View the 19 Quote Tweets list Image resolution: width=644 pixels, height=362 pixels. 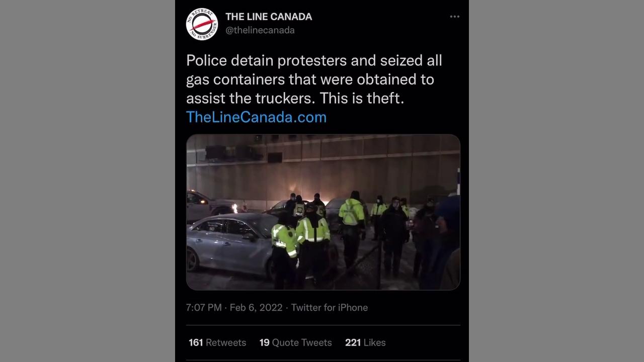tap(296, 342)
